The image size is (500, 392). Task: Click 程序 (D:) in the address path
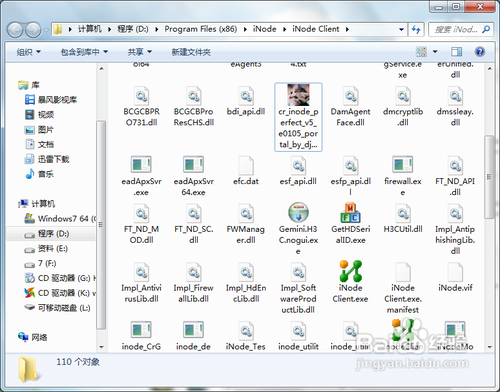pyautogui.click(x=133, y=29)
